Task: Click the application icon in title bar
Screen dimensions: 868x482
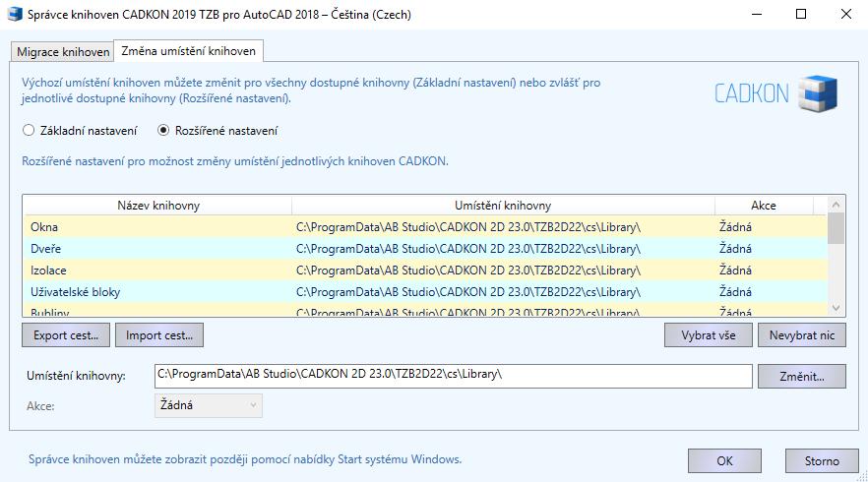Action: pos(15,14)
